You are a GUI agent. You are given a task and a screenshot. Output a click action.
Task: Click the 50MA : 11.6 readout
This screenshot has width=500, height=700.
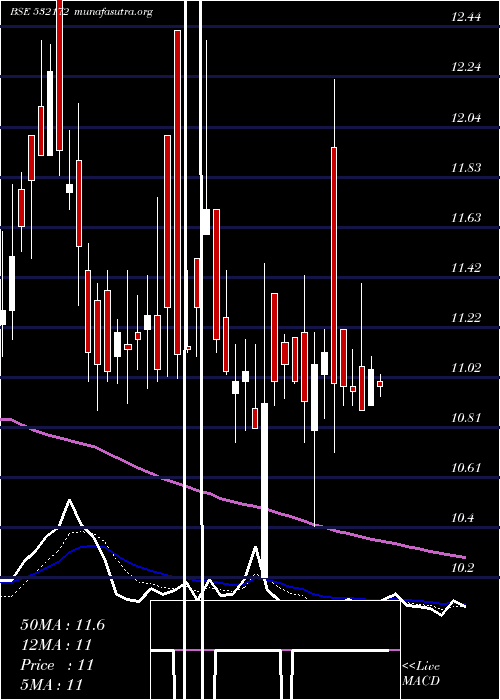coord(63,625)
